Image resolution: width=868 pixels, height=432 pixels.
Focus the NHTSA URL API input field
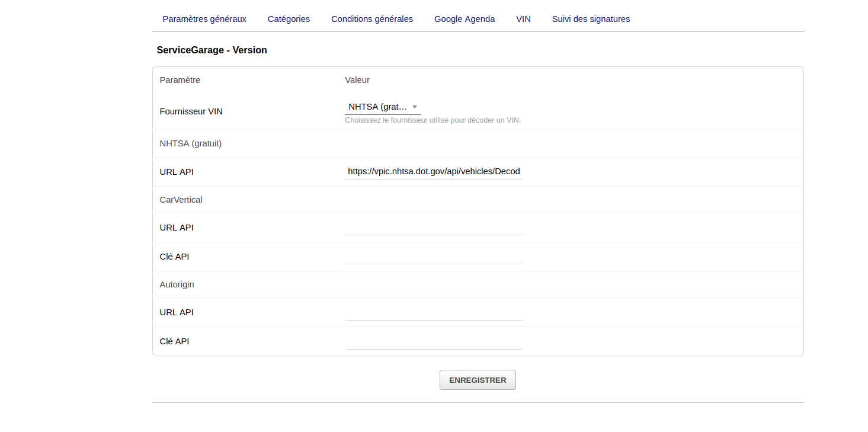click(433, 172)
